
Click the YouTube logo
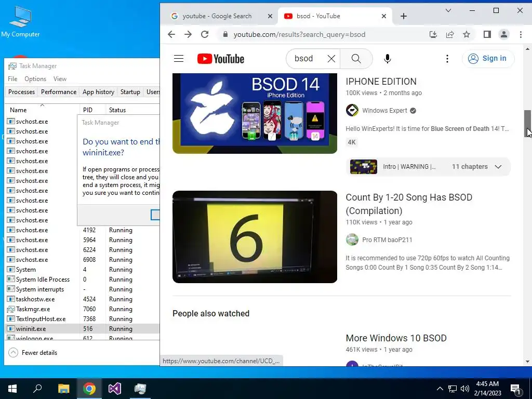point(220,59)
